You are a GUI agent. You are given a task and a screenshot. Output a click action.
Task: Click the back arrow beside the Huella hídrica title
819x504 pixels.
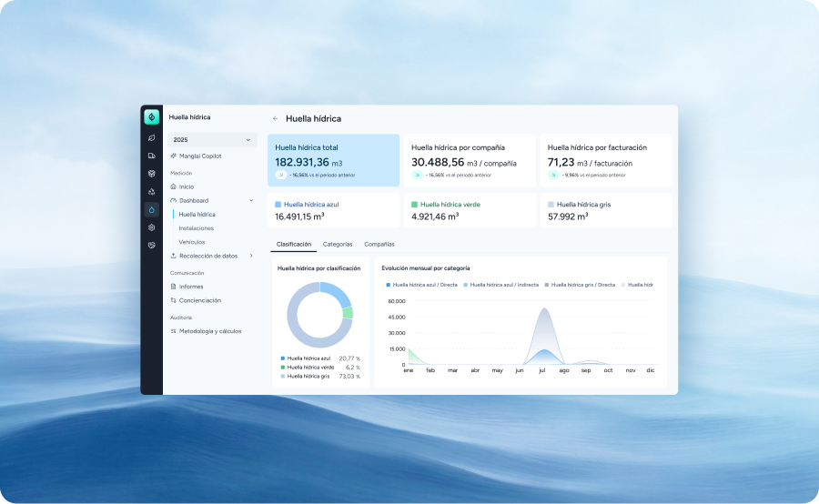pyautogui.click(x=275, y=118)
